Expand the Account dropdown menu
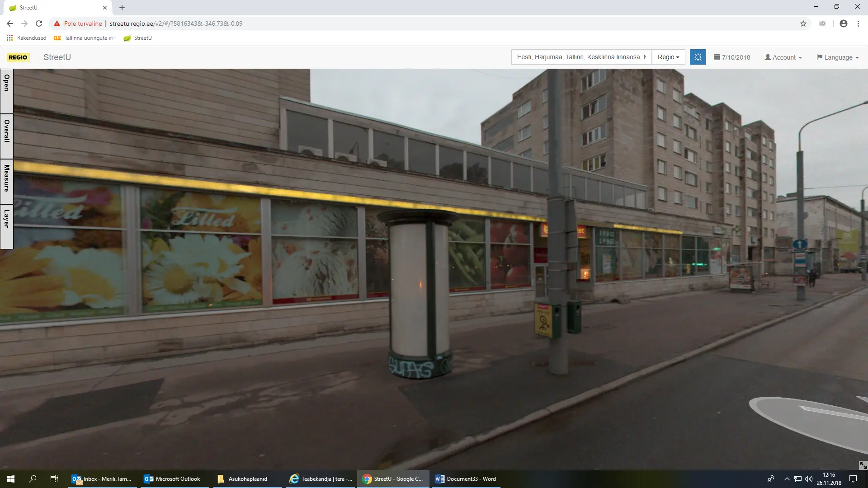The image size is (868, 488). (783, 57)
